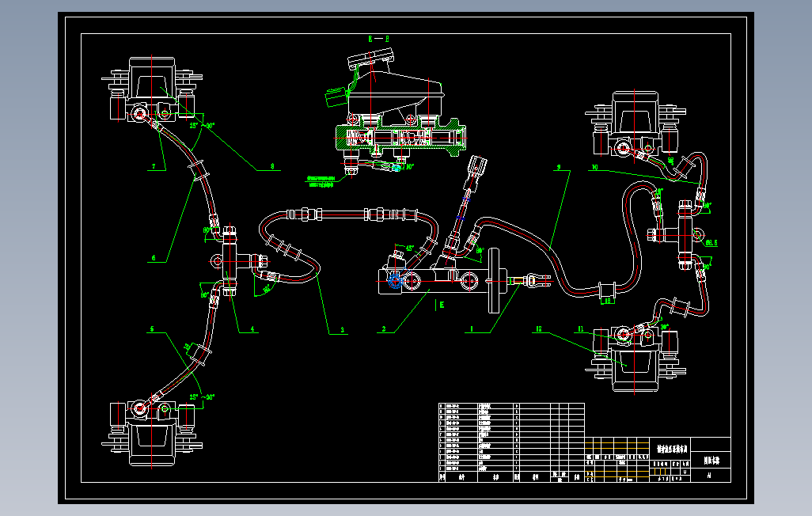Click callout number 4 label

tap(252, 329)
